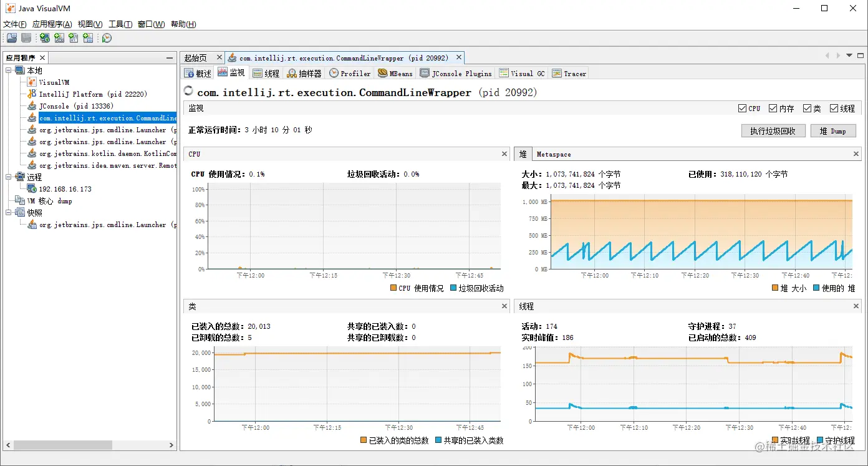
Task: Select remote host 192.168.16.173
Action: click(x=65, y=189)
